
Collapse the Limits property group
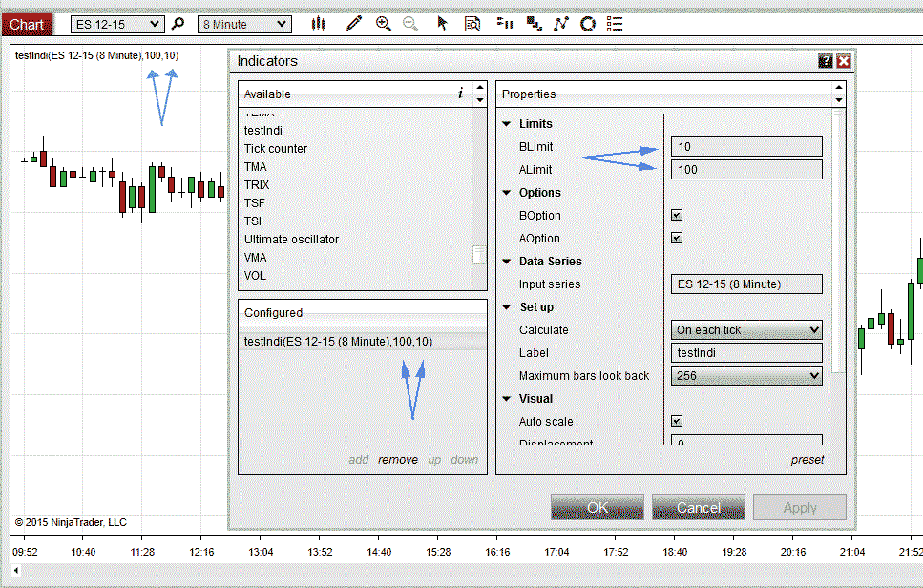coord(507,124)
